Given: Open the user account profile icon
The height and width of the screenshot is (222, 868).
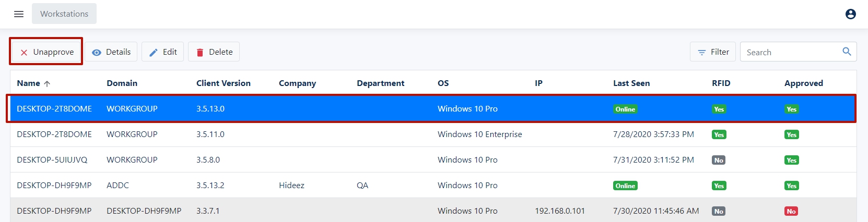Looking at the screenshot, I should click(850, 14).
